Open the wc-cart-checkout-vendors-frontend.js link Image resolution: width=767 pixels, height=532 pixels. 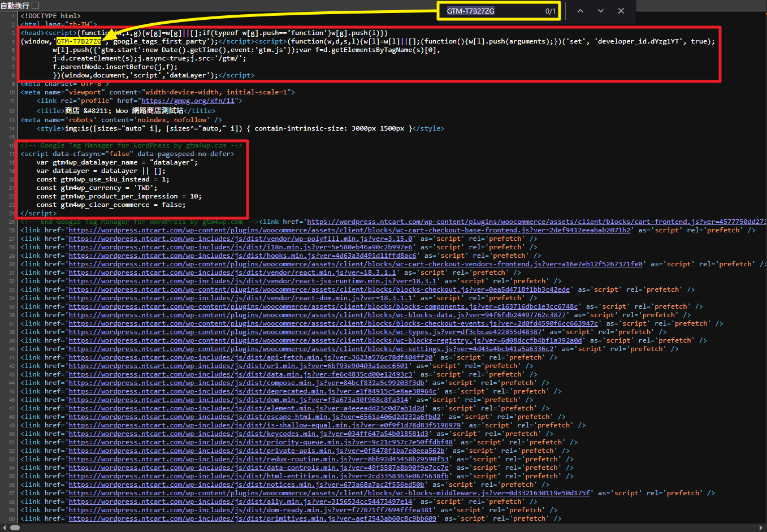pos(356,264)
